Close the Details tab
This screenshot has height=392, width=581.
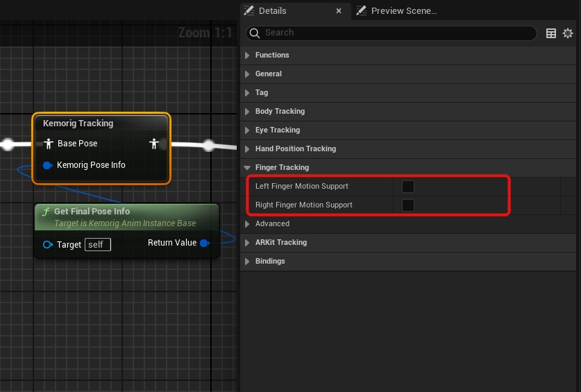coord(339,11)
